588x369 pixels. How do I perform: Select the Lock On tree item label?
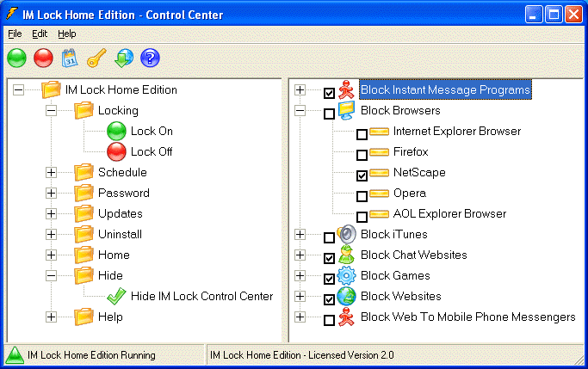[152, 131]
